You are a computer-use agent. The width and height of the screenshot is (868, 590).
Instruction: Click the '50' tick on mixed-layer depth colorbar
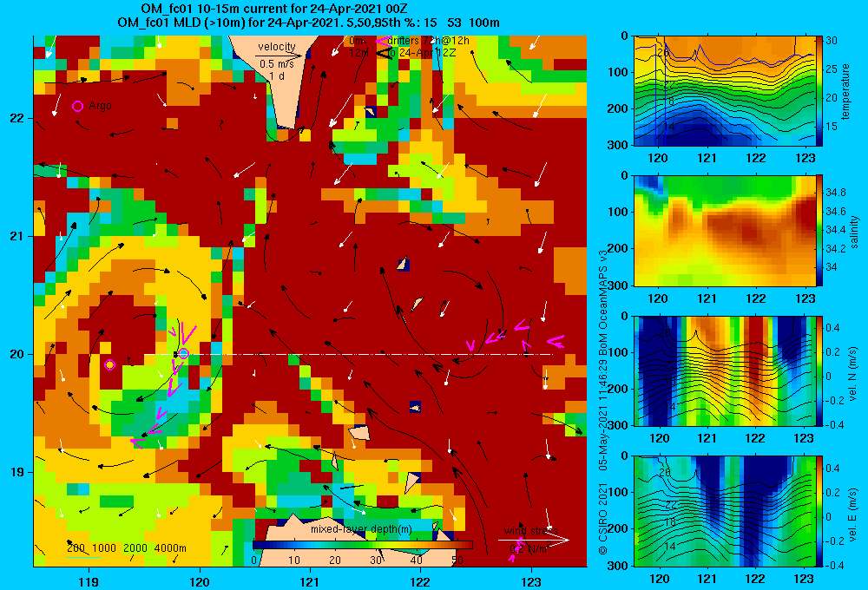point(457,560)
